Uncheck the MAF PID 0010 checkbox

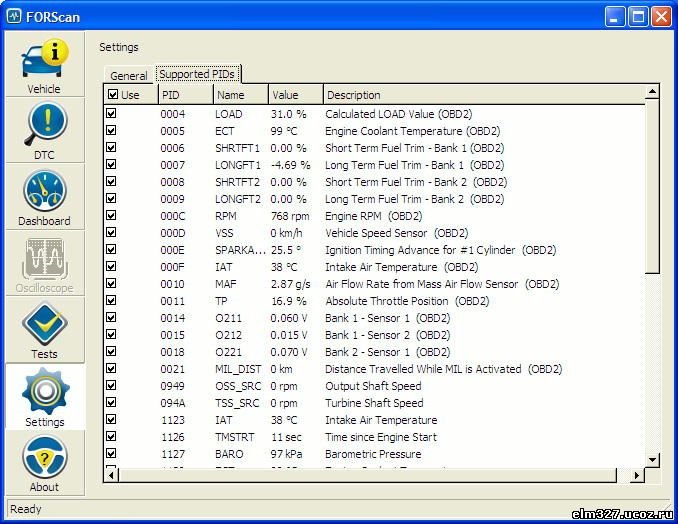111,283
